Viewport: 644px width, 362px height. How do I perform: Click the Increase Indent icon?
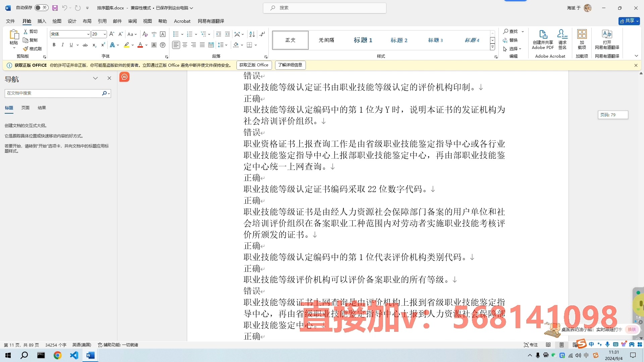[x=227, y=34]
